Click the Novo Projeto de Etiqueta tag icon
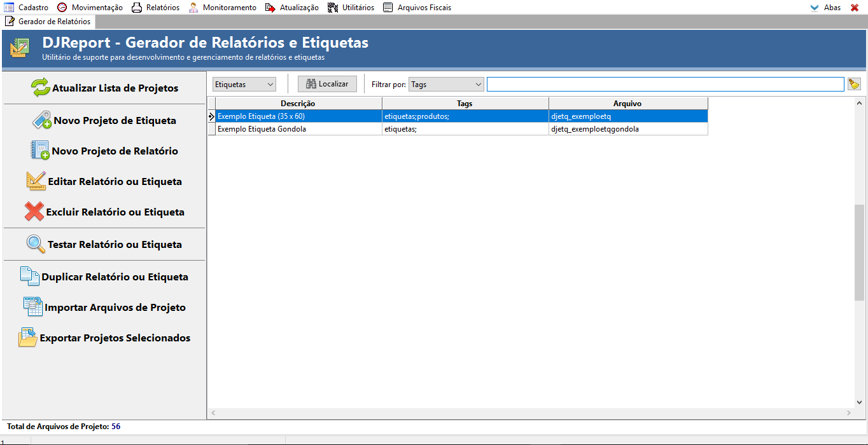The width and height of the screenshot is (868, 445). pyautogui.click(x=42, y=120)
